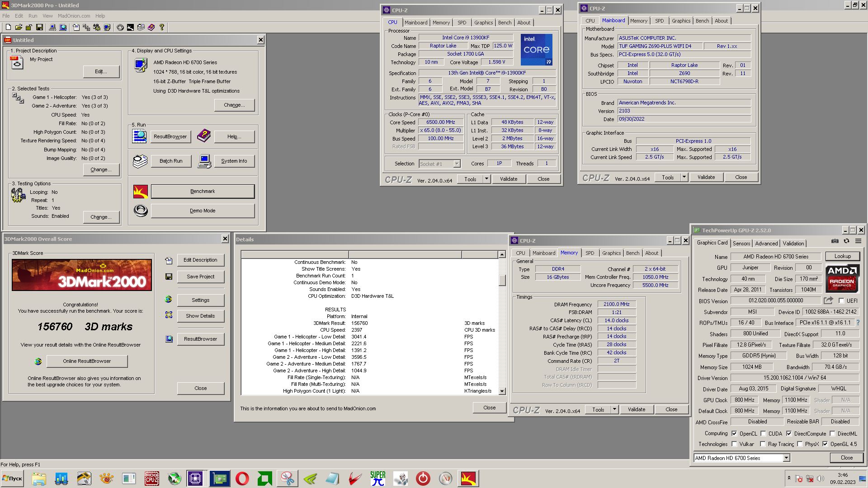
Task: Expand the Tools arrow in CPU-Z Memory window
Action: (x=614, y=409)
